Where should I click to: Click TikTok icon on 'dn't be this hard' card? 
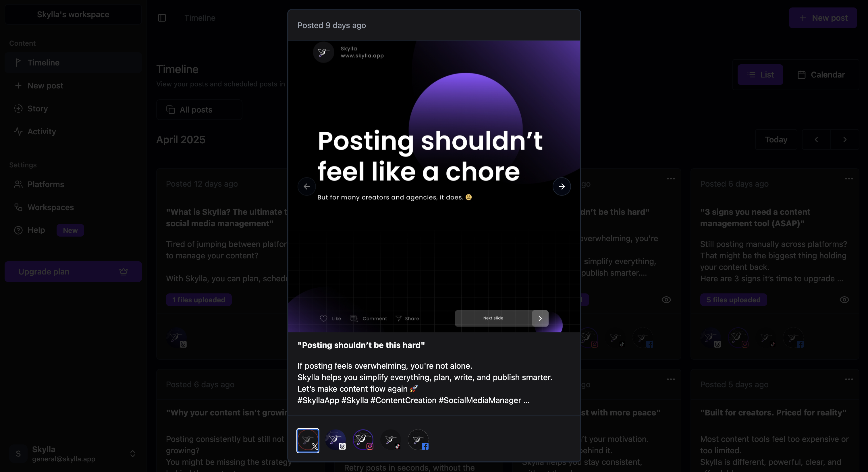[616, 338]
